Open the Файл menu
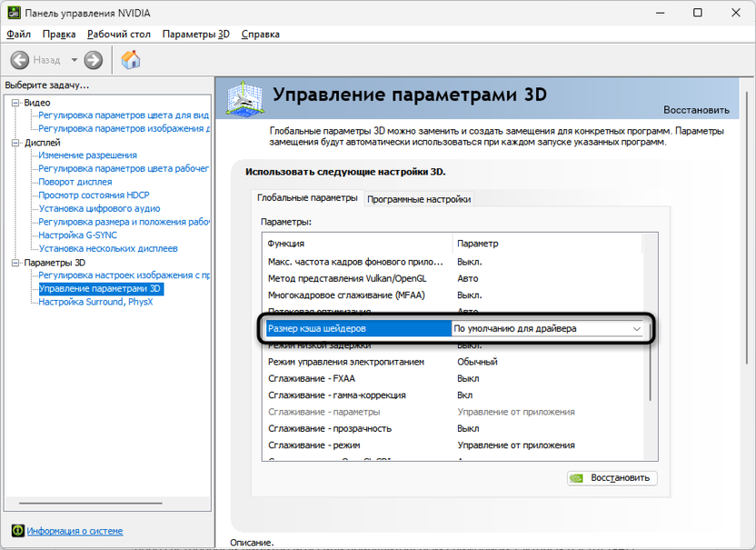756x550 pixels. [x=18, y=34]
